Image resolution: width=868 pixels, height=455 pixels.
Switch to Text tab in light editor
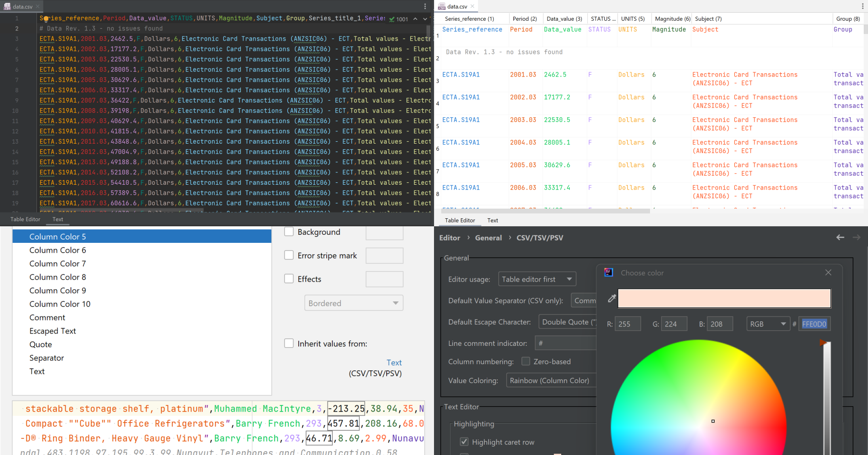493,220
